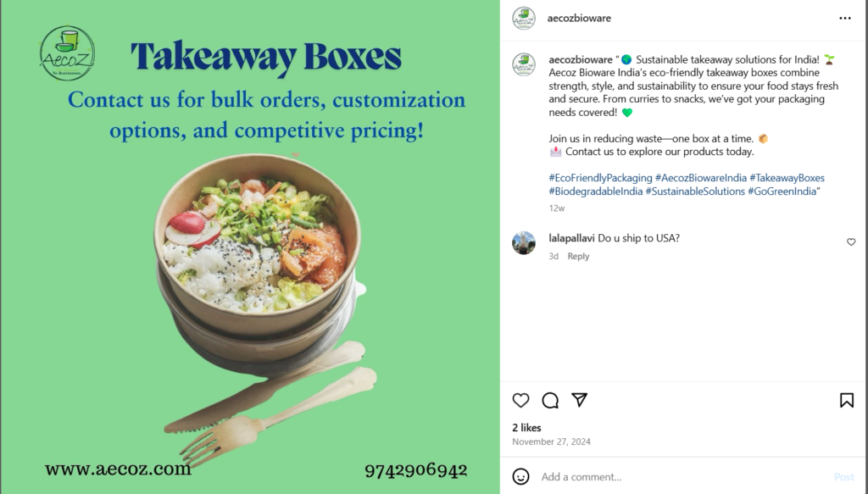
Task: Open the comment bubble icon
Action: pos(550,400)
